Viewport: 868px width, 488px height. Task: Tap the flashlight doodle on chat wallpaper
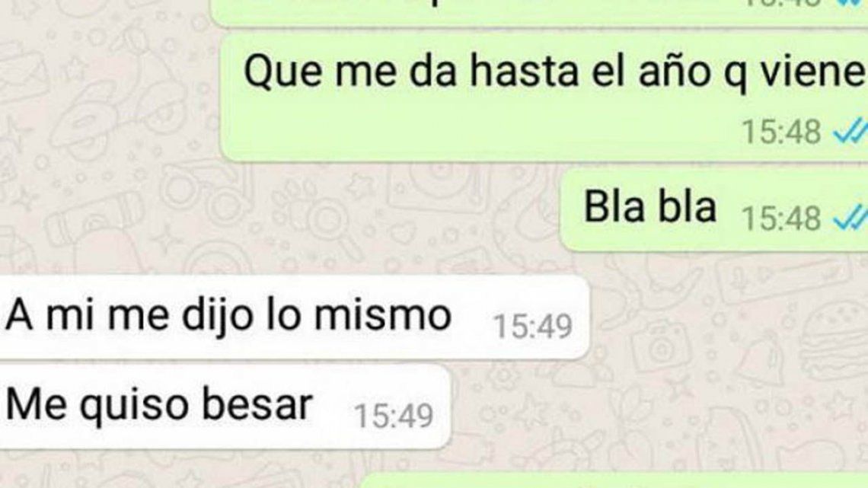coord(94,222)
